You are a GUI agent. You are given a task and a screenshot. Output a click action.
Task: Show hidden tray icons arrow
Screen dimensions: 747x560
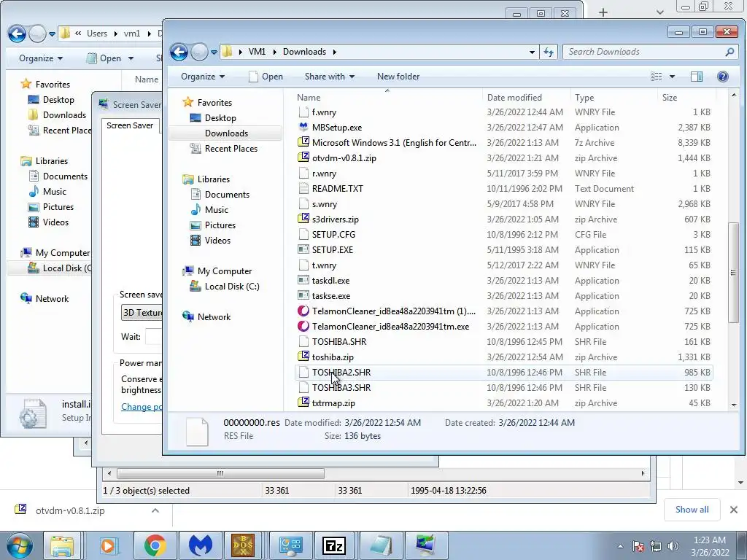click(620, 546)
